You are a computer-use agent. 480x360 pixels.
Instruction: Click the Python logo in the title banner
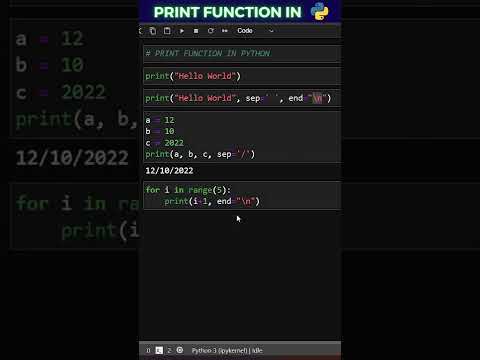pos(319,11)
